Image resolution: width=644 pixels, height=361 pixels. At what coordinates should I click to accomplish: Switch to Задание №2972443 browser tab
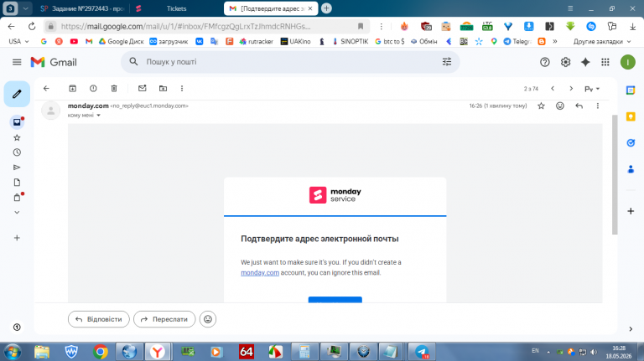point(82,8)
